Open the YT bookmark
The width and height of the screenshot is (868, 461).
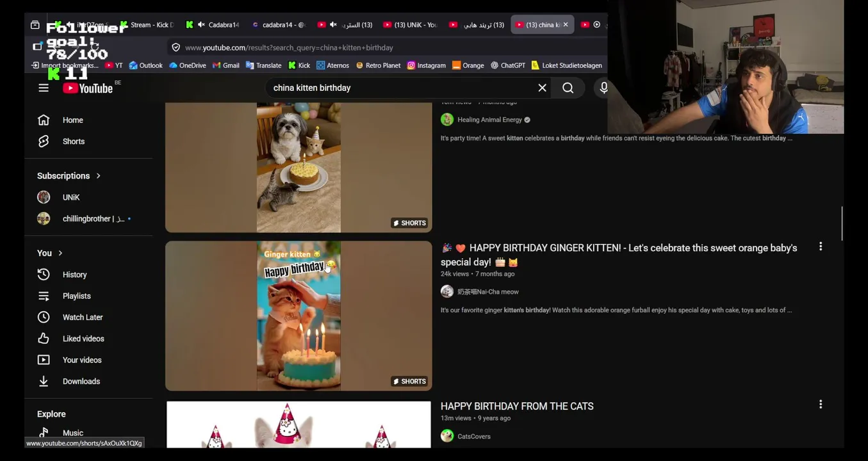tap(113, 65)
